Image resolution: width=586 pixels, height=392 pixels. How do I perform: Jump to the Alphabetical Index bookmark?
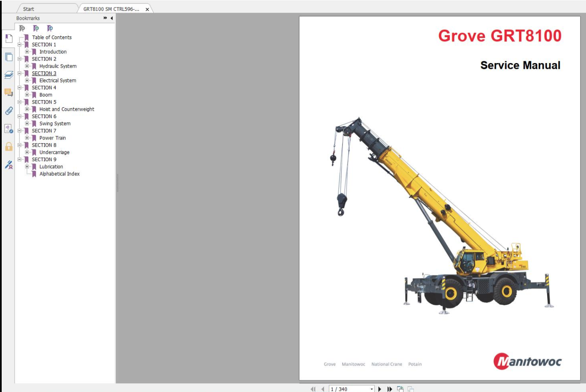click(x=59, y=174)
